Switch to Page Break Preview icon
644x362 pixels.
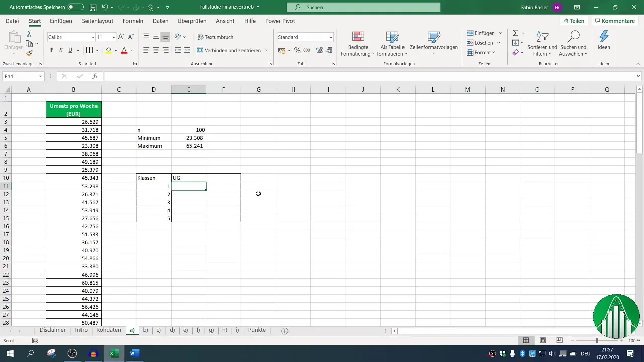tap(559, 340)
